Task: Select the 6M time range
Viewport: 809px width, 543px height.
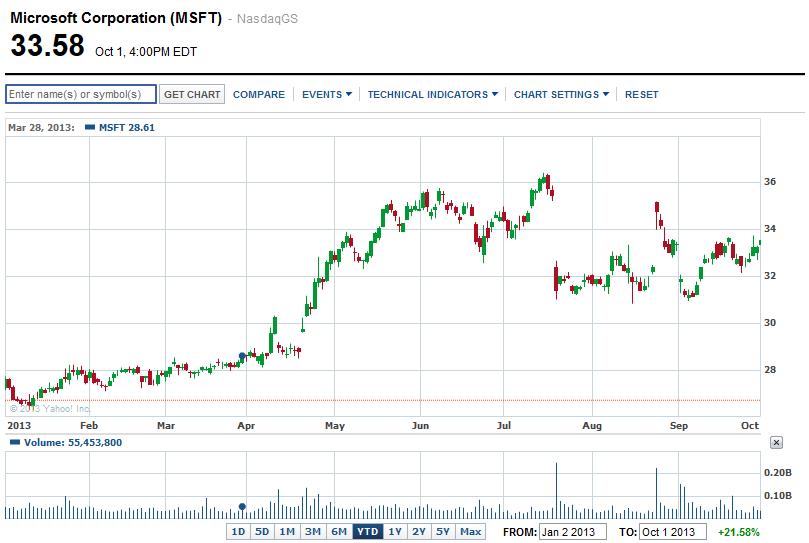Action: click(339, 532)
